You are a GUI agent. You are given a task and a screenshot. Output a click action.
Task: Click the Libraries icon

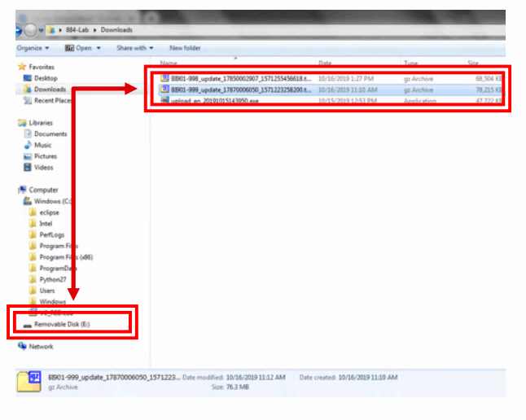[x=22, y=123]
